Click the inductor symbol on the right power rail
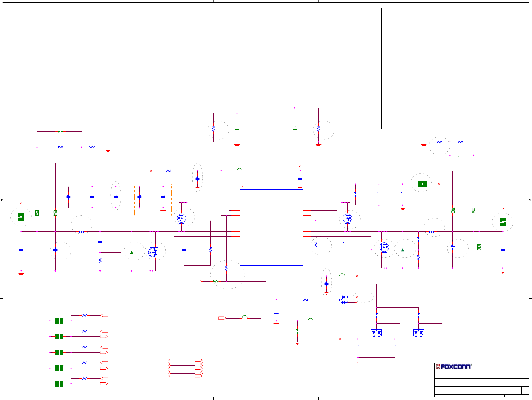 click(x=431, y=231)
